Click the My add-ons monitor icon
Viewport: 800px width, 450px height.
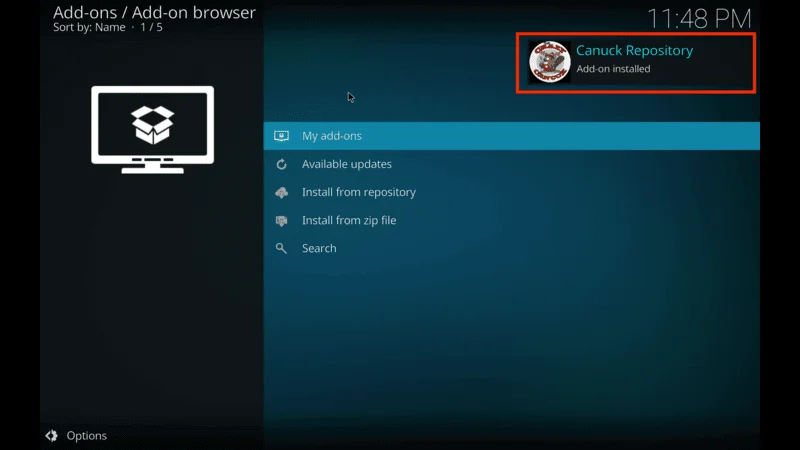pyautogui.click(x=281, y=136)
